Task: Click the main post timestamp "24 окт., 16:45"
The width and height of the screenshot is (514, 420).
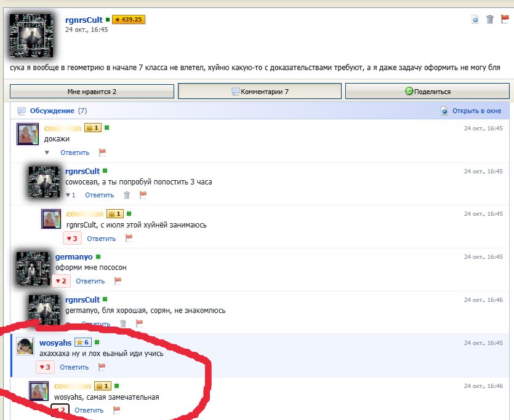Action: pyautogui.click(x=87, y=30)
